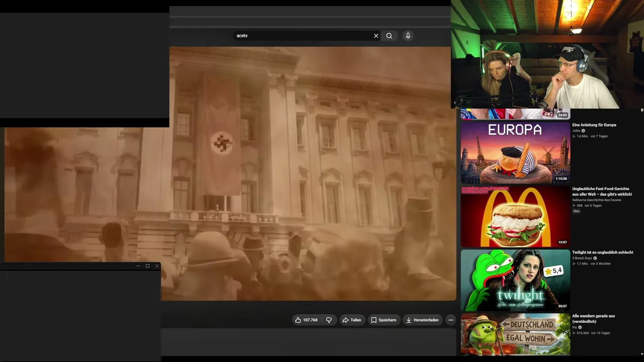Click '310.565' view count text
The height and width of the screenshot is (362, 644).
click(x=583, y=333)
